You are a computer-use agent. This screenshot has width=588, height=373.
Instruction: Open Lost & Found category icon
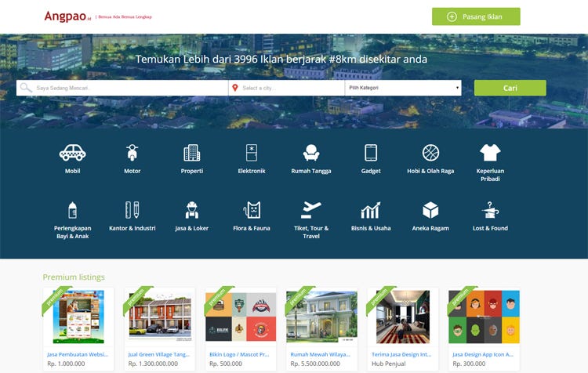[x=490, y=210]
